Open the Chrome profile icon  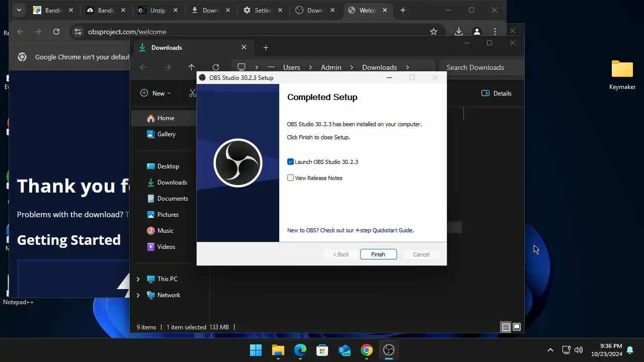click(x=477, y=32)
